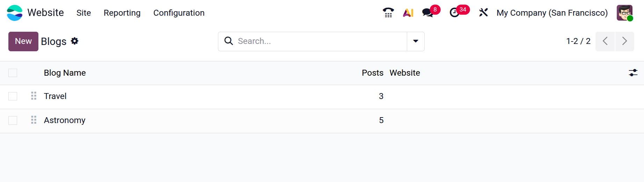Open the Astronomy blog record
Image resolution: width=644 pixels, height=182 pixels.
pos(65,120)
